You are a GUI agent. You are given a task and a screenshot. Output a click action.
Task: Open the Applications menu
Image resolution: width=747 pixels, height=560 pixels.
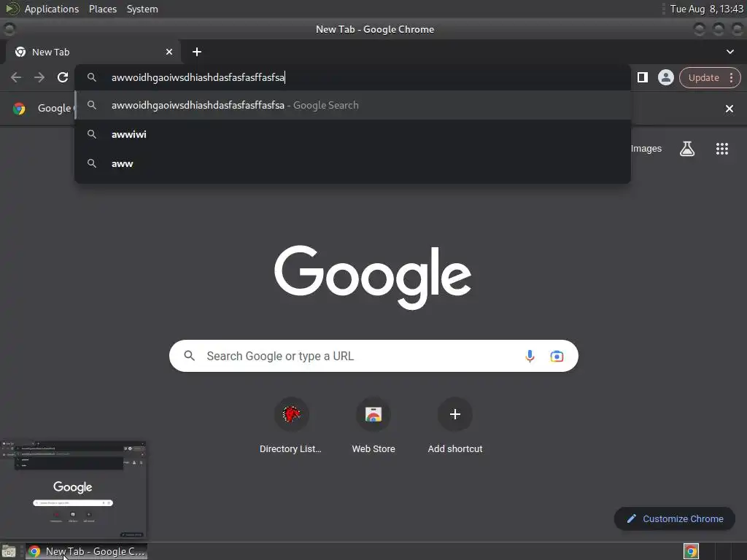[52, 9]
